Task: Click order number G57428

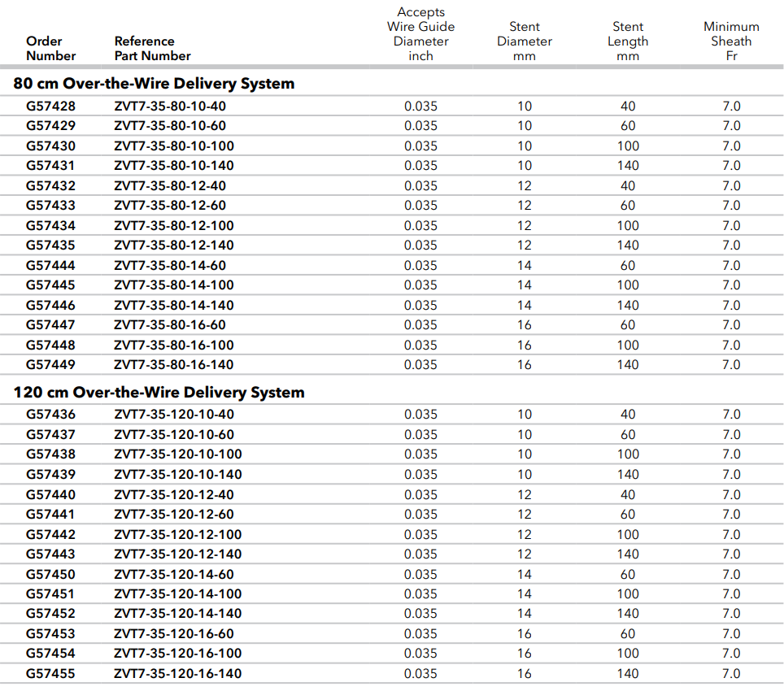Action: pos(50,106)
